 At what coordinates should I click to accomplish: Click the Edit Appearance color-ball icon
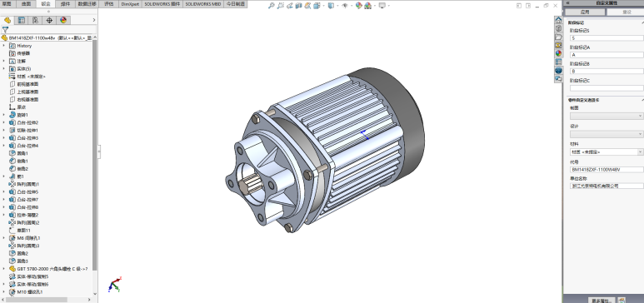(359, 6)
